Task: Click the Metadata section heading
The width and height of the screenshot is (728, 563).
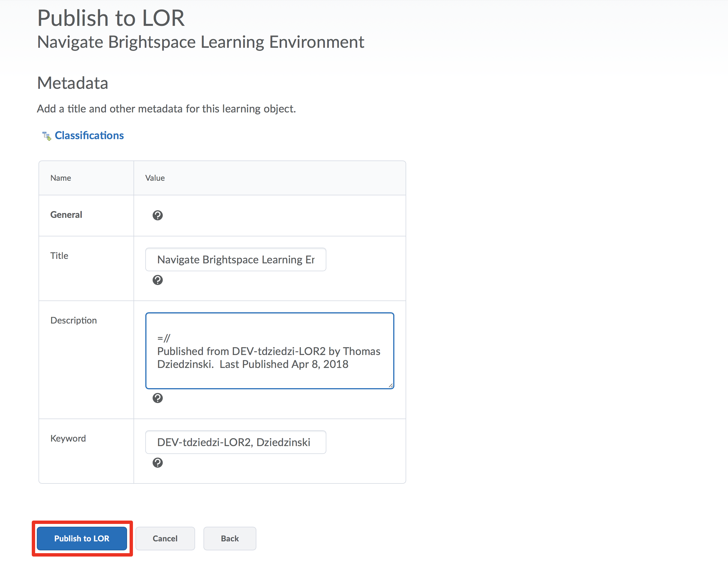Action: click(73, 83)
